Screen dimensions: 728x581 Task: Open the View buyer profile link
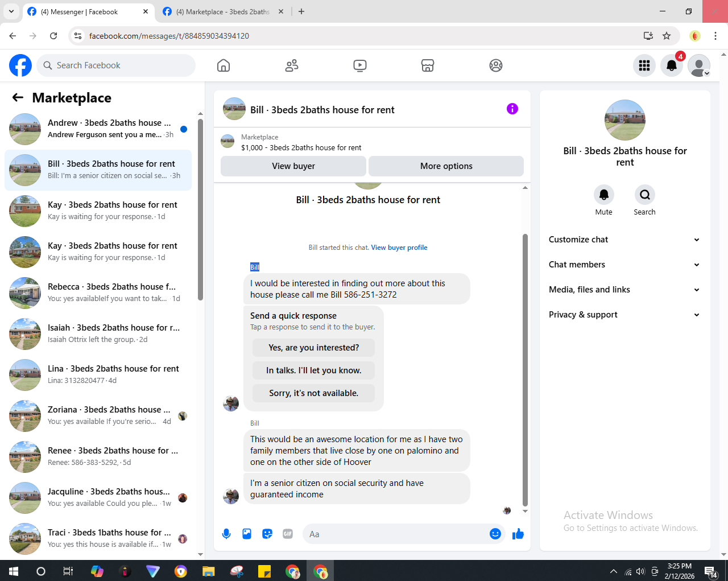399,248
